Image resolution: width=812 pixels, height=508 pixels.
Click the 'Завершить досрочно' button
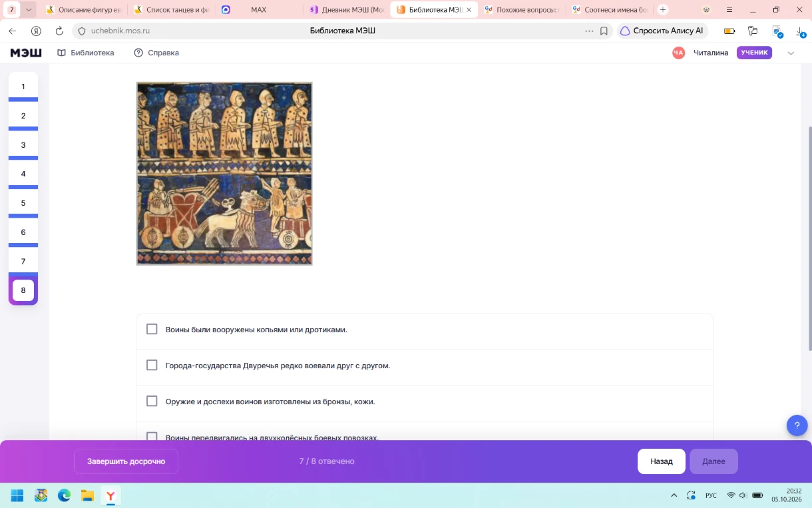tap(126, 461)
